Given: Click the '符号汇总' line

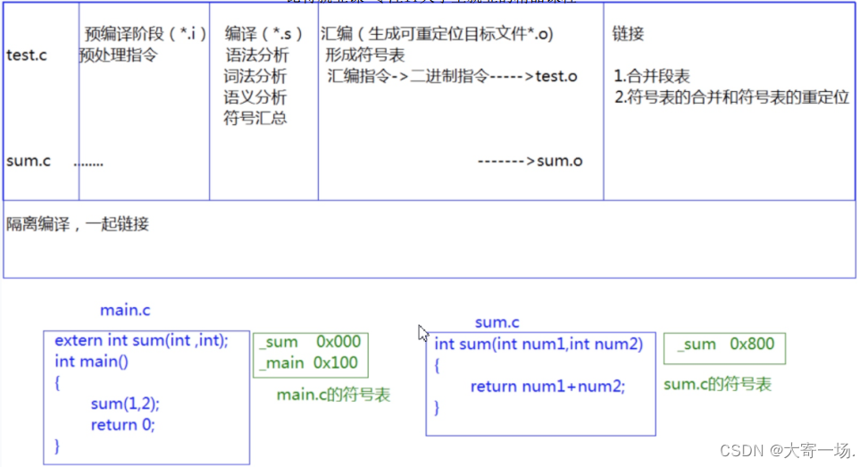Looking at the screenshot, I should click(x=255, y=118).
